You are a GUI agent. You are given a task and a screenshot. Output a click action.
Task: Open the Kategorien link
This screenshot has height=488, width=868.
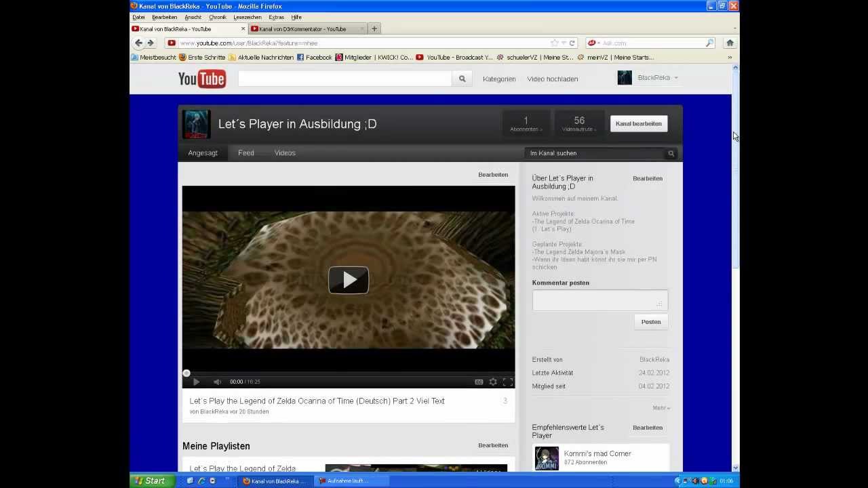click(499, 79)
